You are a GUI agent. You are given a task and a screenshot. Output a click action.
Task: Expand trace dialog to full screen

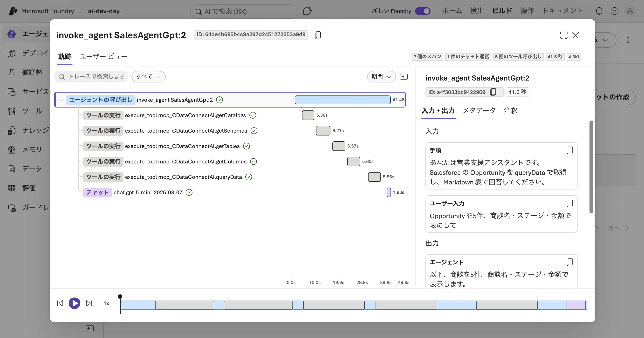563,35
